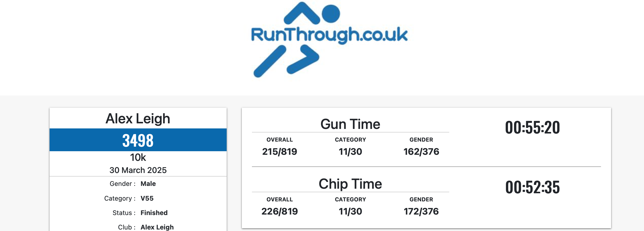This screenshot has width=644, height=231.
Task: Click the Alex Leigh runner name heading
Action: pos(138,119)
